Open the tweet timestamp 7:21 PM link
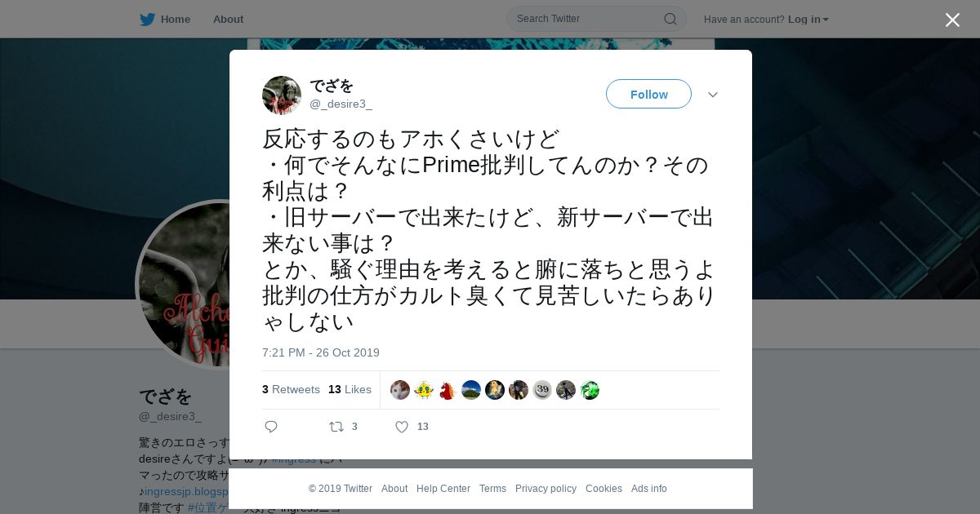Image resolution: width=980 pixels, height=514 pixels. pyautogui.click(x=321, y=352)
